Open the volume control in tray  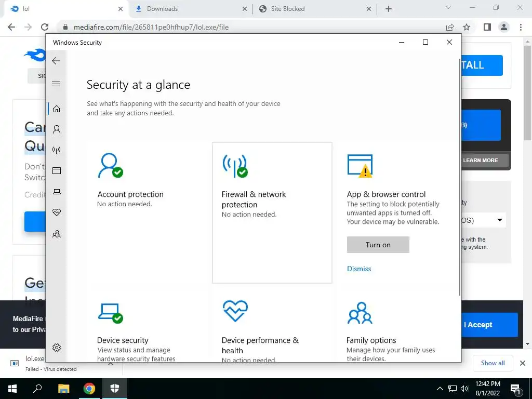(x=464, y=389)
